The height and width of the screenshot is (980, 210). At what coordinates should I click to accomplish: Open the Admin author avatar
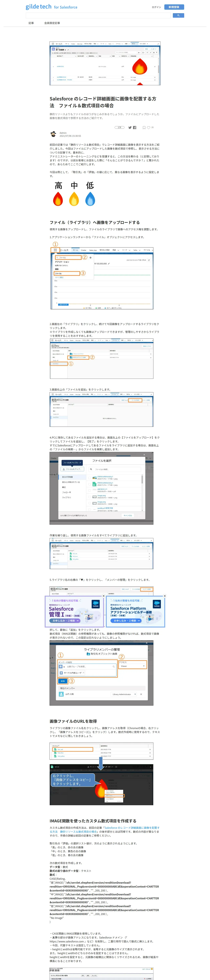(53, 134)
